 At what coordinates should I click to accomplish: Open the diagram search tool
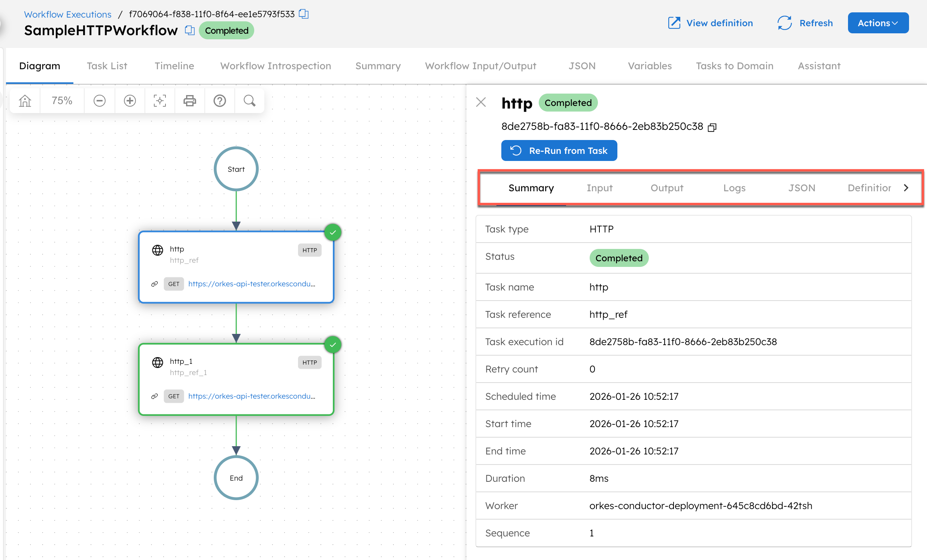point(249,100)
